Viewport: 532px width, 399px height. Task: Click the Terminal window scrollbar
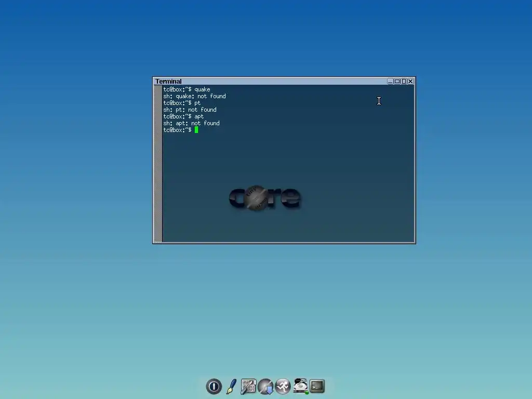click(158, 164)
